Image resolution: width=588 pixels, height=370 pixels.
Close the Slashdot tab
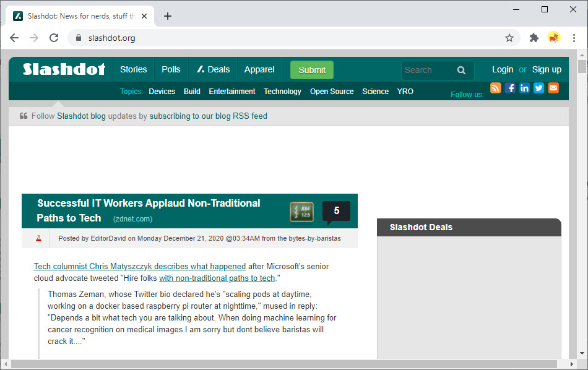pyautogui.click(x=144, y=16)
